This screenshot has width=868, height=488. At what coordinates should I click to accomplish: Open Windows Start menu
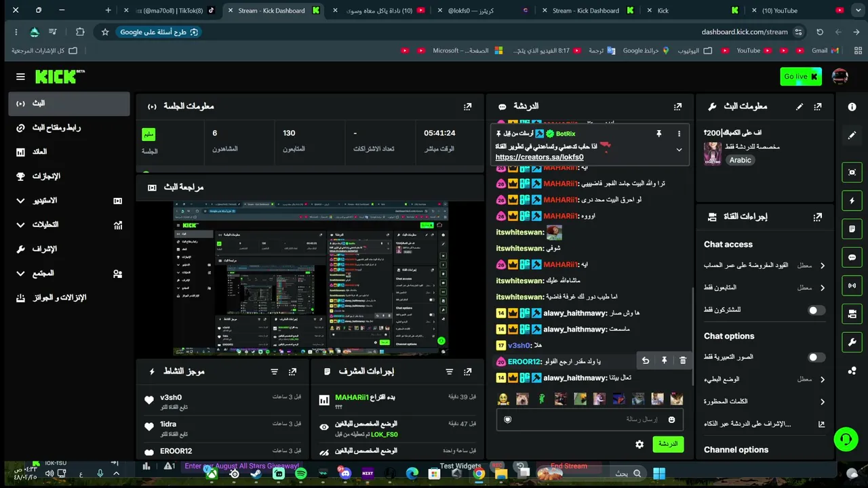[658, 474]
